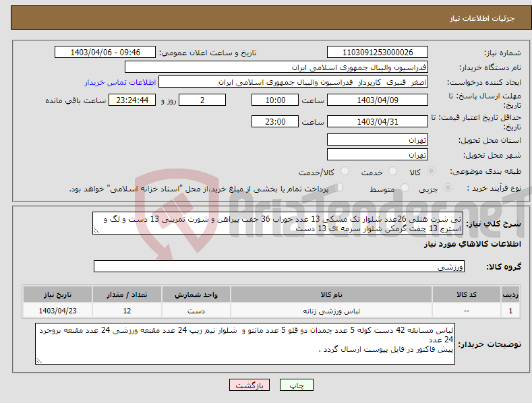The width and height of the screenshot is (532, 403).
Task: Click the request creator field اصغر قنبری
Action: pos(293,82)
